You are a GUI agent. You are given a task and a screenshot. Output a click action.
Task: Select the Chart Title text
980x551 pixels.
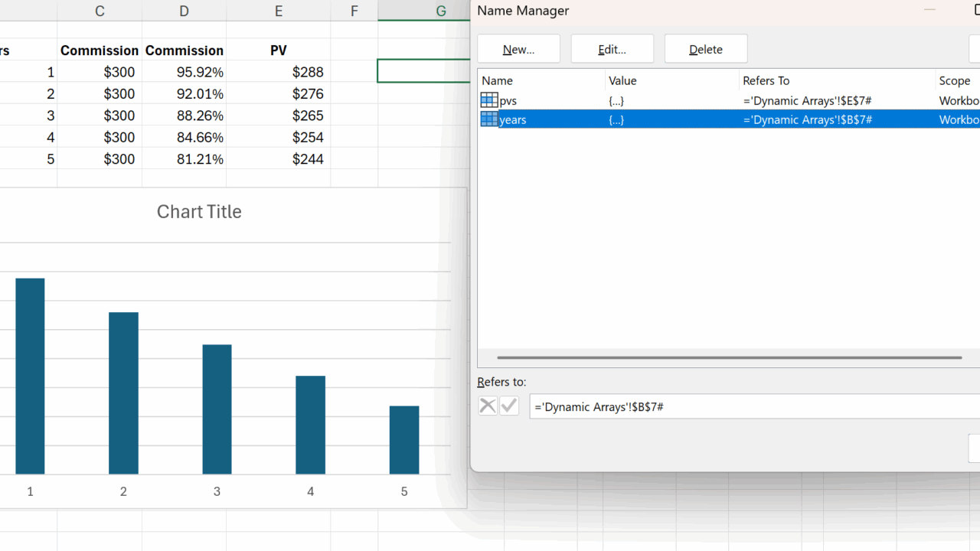click(x=199, y=212)
